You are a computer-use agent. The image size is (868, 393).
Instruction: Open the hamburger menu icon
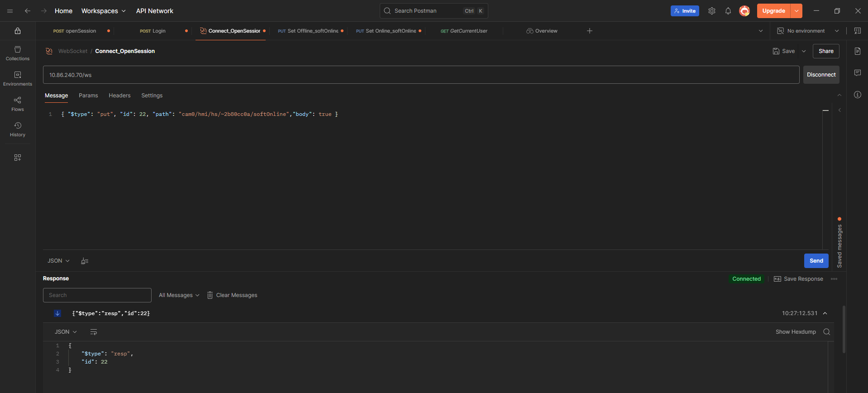[10, 11]
